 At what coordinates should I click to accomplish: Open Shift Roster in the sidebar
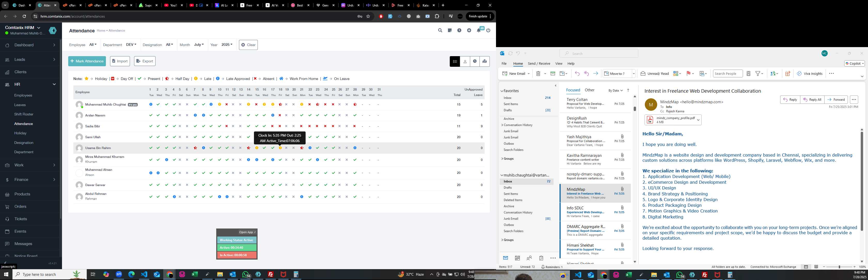[x=24, y=114]
